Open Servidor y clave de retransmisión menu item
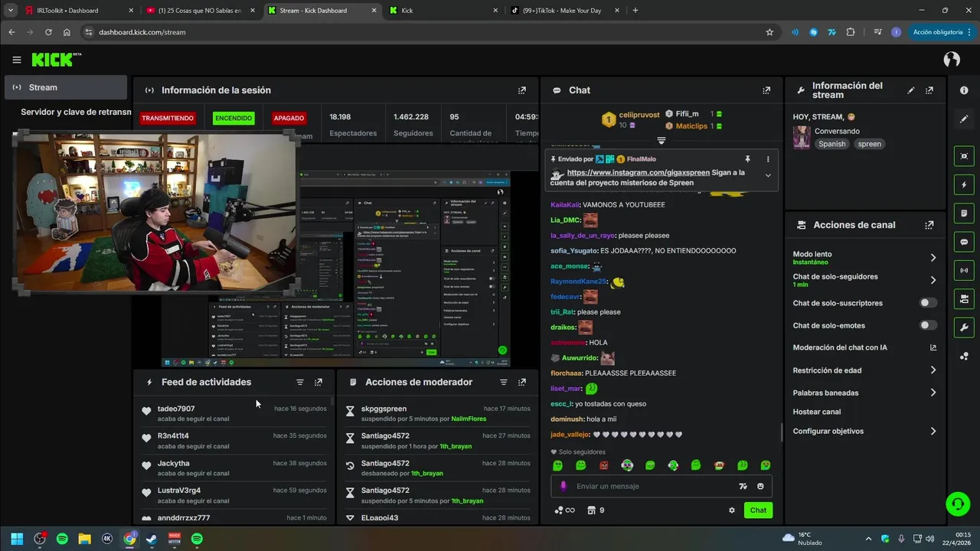This screenshot has height=551, width=980. coord(76,112)
